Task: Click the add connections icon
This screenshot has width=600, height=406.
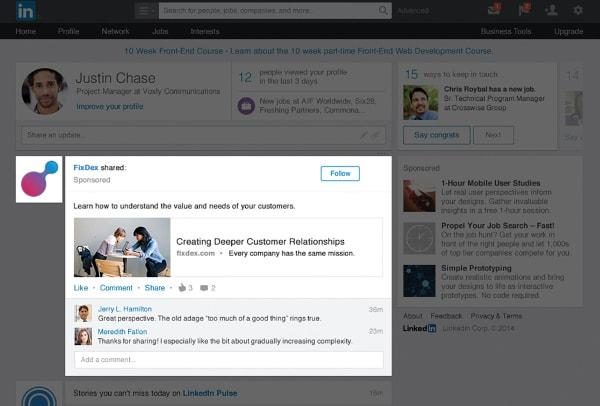Action: click(x=550, y=11)
